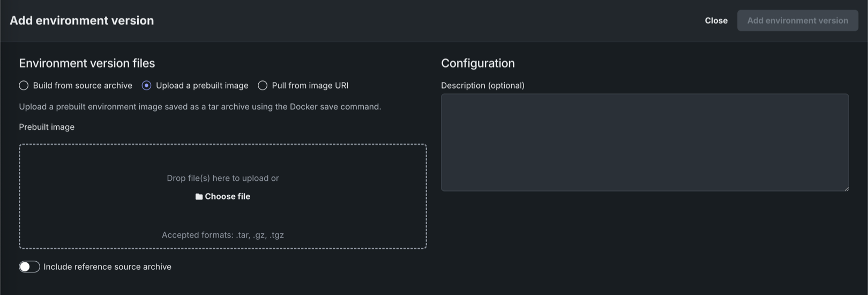Click the 'Build from source archive' label text
The width and height of the screenshot is (868, 295).
tap(83, 85)
